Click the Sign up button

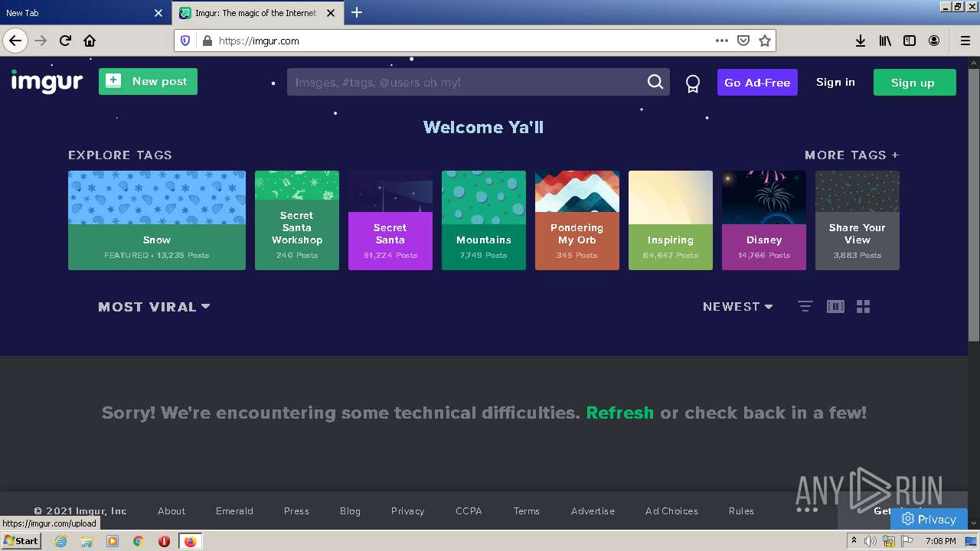click(x=914, y=83)
